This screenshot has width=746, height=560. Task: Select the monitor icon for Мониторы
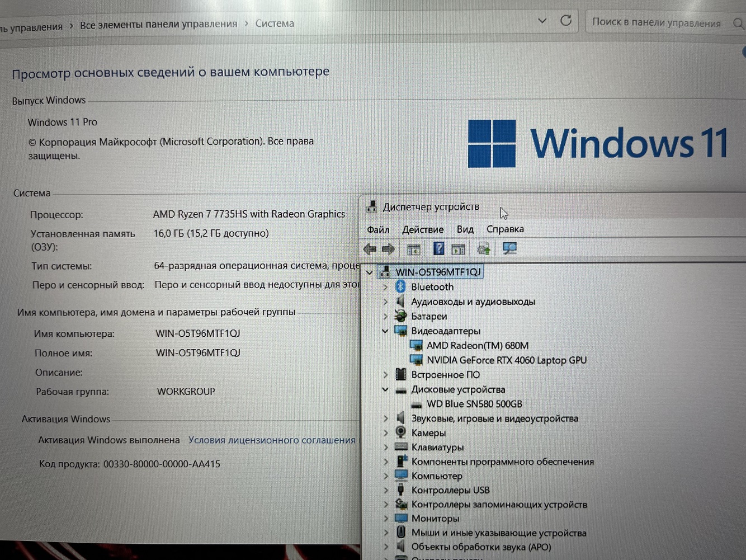click(x=401, y=519)
